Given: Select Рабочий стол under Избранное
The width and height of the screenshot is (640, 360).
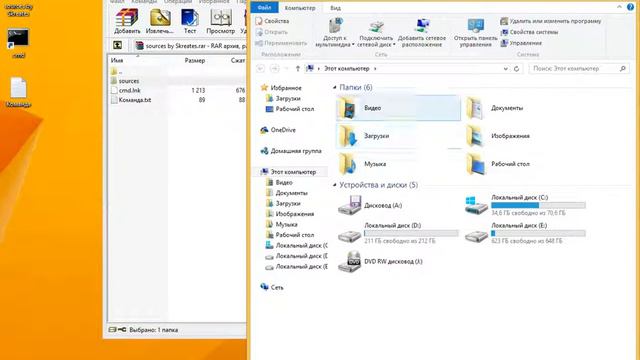Looking at the screenshot, I should (x=290, y=109).
